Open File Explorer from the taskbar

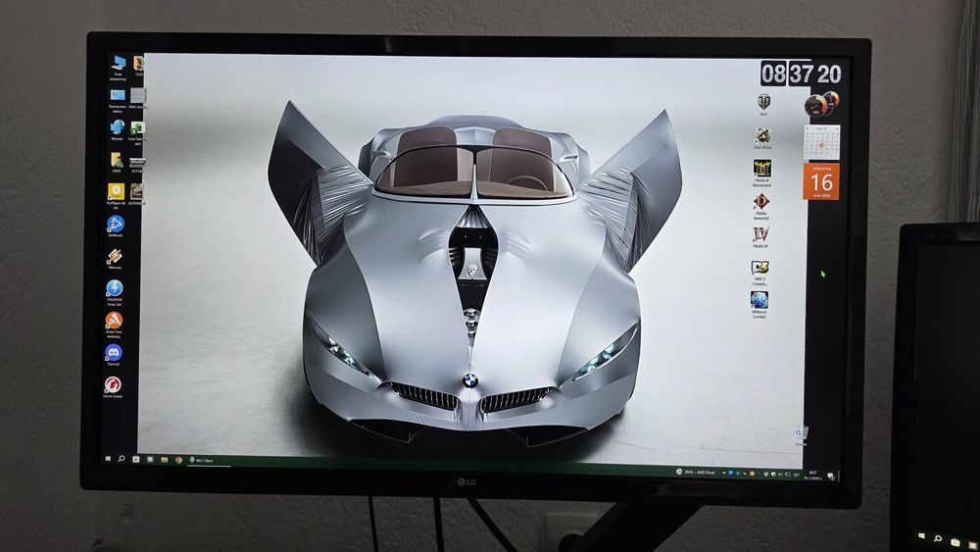[164, 460]
